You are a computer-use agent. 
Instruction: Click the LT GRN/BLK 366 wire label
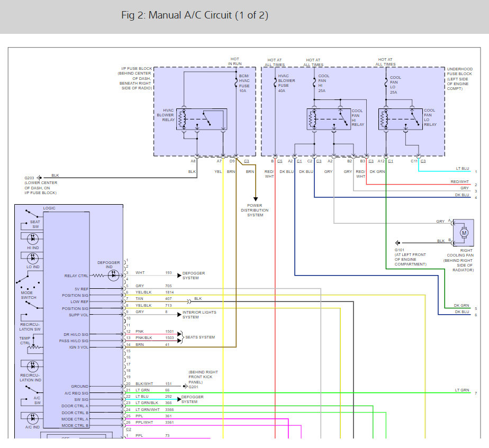pyautogui.click(x=153, y=403)
